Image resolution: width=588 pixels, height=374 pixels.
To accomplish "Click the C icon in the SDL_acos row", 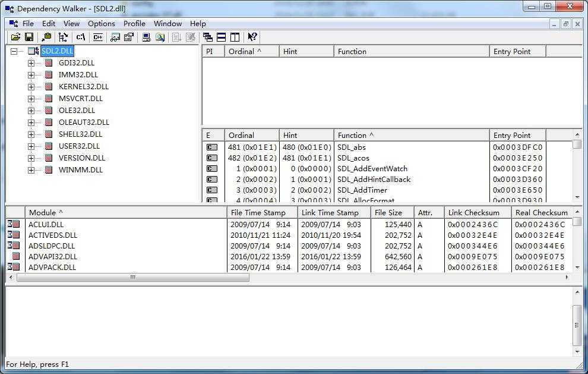I will tap(212, 158).
